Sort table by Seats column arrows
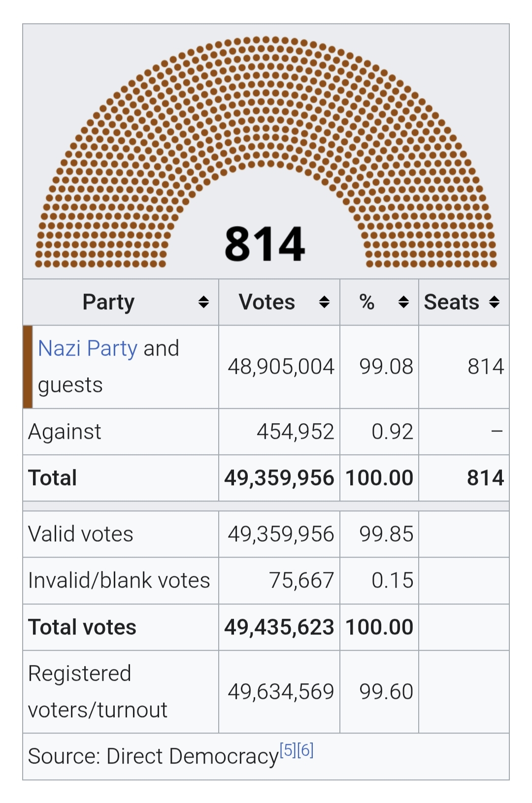This screenshot has width=532, height=803. tap(495, 302)
